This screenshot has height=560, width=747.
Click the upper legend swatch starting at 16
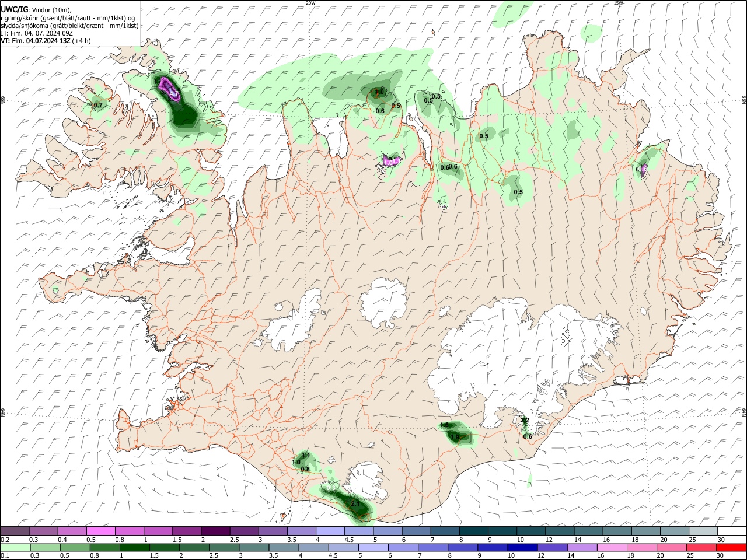(x=616, y=531)
